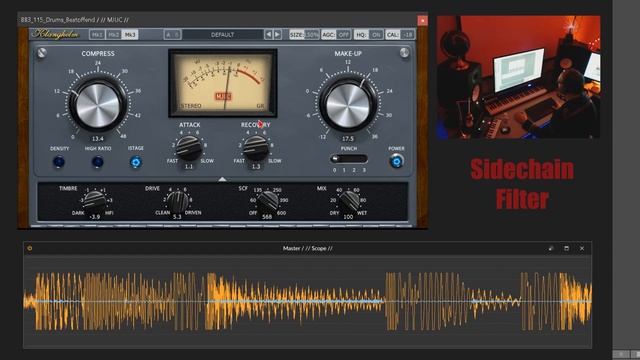Maximize the Master Scope window

tap(567, 248)
